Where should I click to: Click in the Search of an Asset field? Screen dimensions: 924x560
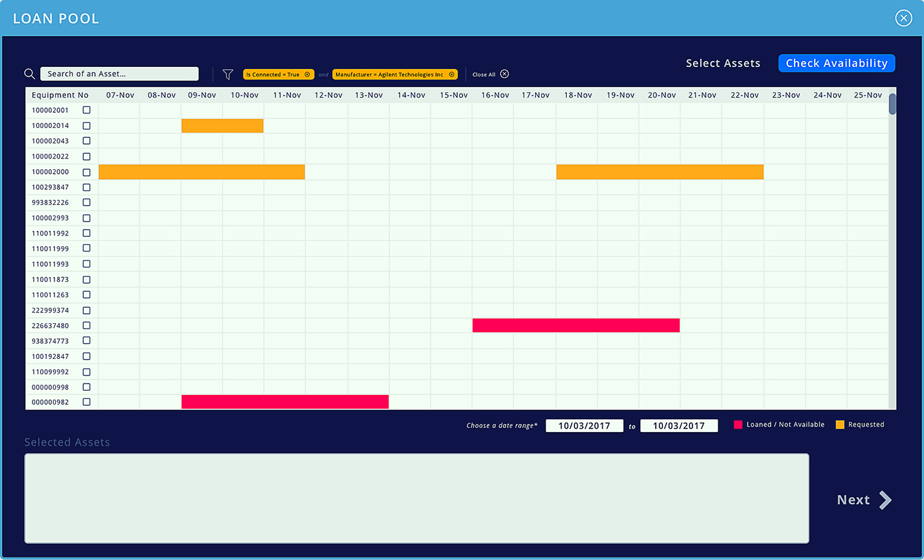(119, 74)
